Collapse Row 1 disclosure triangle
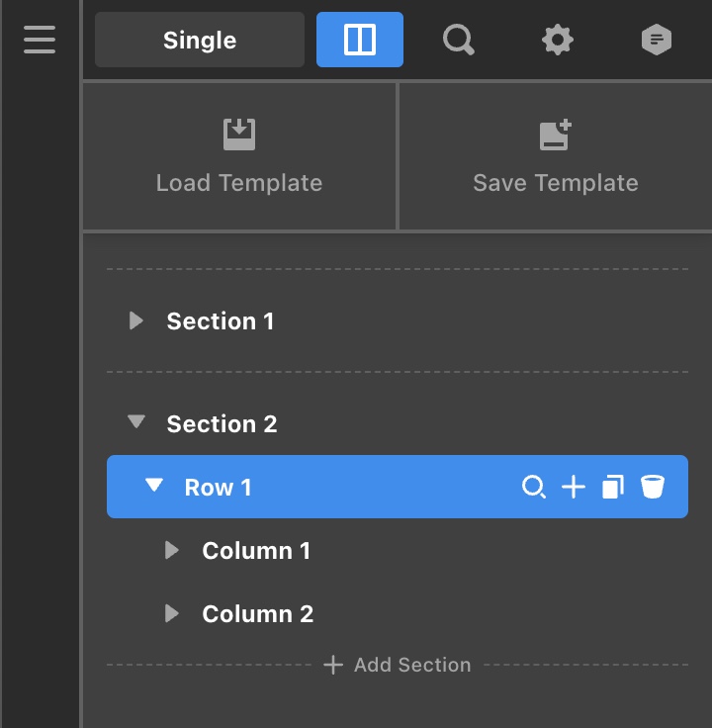Screen dimensions: 712x728 pyautogui.click(x=153, y=487)
